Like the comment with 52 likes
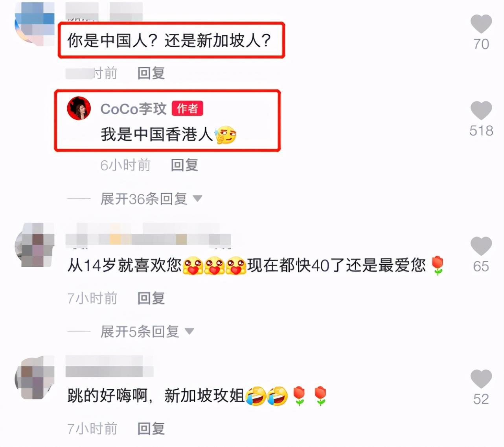504x447 pixels. pos(481,379)
